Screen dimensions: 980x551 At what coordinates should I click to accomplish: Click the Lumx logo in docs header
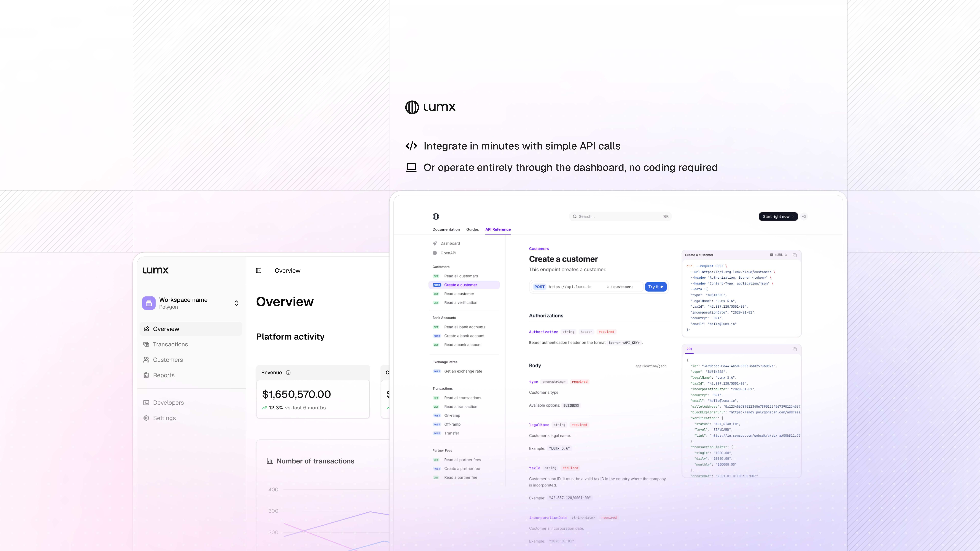point(436,216)
